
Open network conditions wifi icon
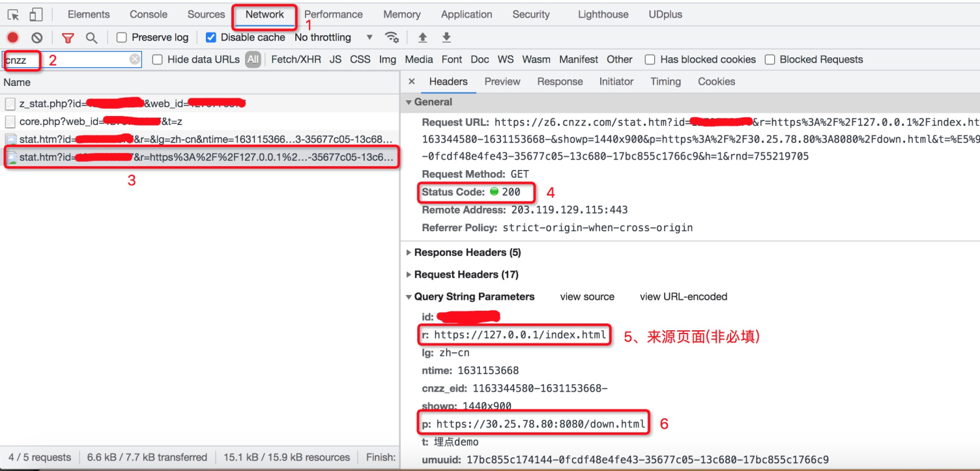pos(392,37)
